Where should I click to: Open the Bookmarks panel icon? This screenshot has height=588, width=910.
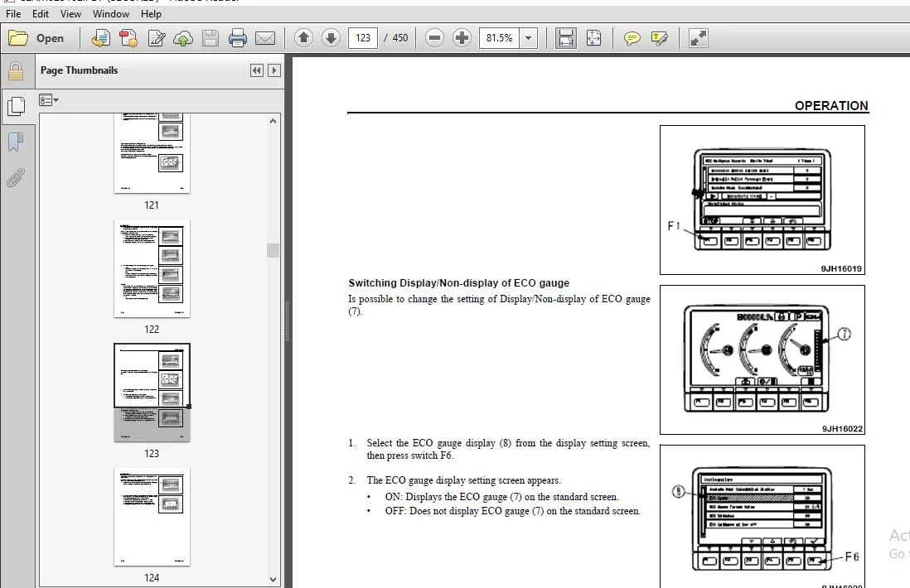[x=16, y=142]
